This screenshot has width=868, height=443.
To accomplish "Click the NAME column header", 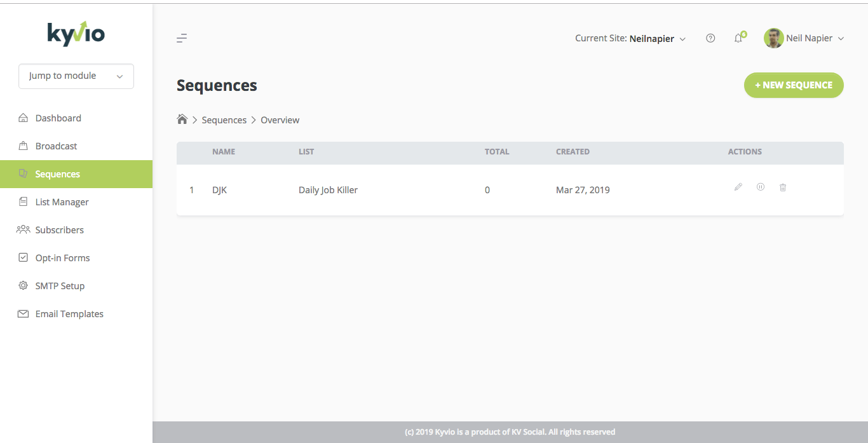I will click(224, 152).
